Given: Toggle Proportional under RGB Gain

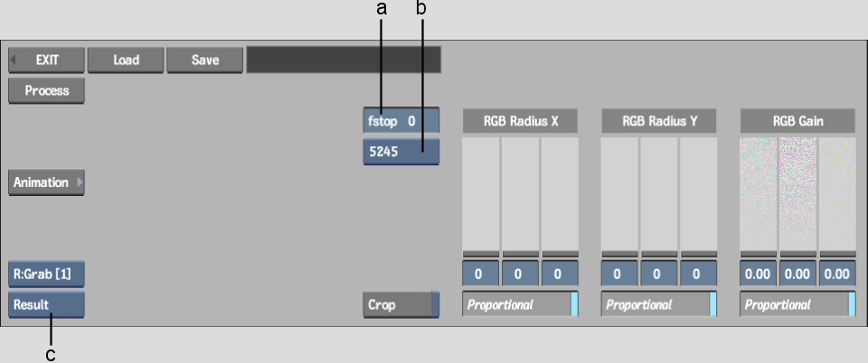Looking at the screenshot, I should click(797, 304).
